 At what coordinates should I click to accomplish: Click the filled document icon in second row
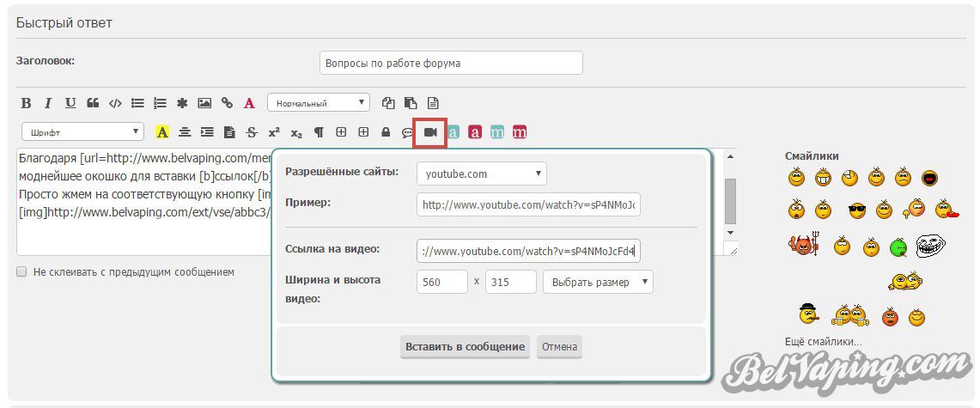point(229,131)
